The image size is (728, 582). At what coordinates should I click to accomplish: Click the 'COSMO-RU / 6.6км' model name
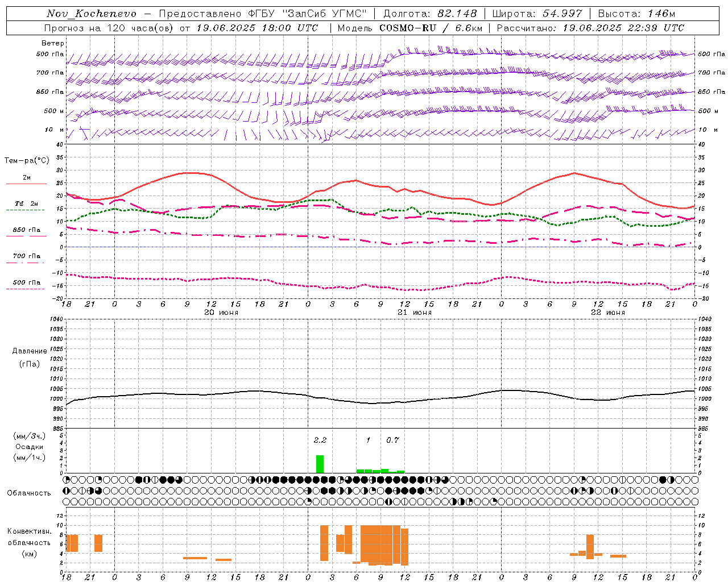[431, 28]
